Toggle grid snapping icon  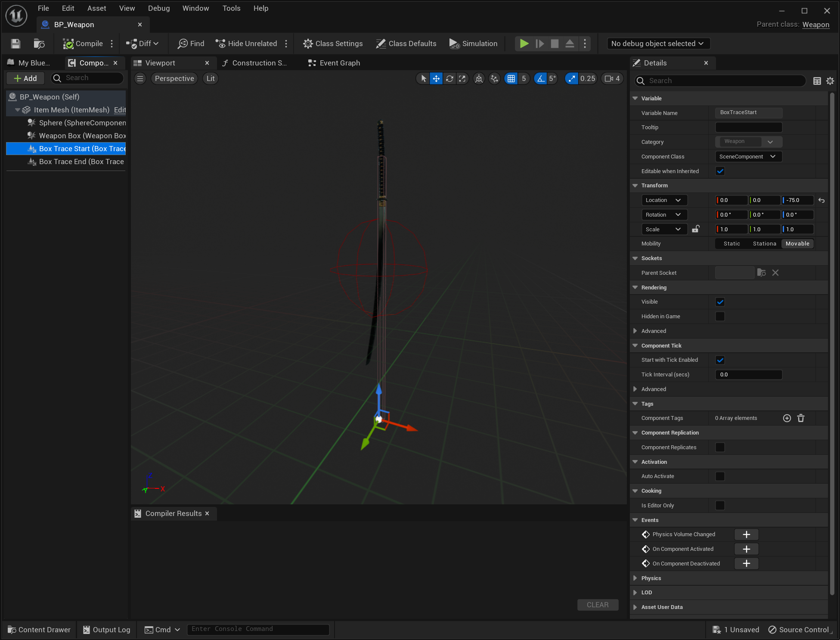(511, 78)
